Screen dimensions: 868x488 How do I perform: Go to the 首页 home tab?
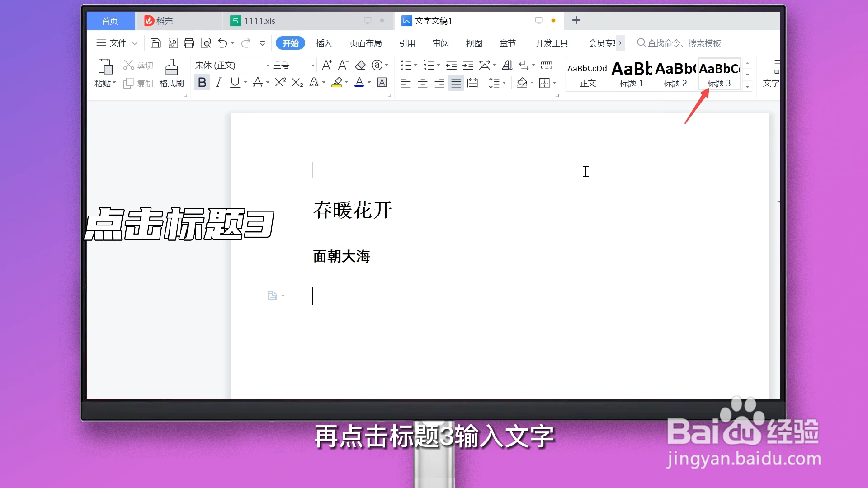click(110, 21)
